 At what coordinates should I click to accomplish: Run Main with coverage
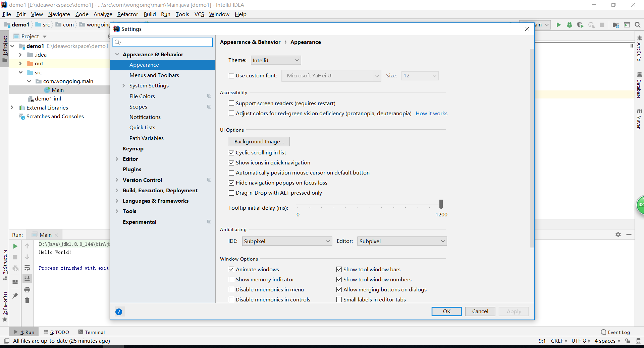pos(580,25)
